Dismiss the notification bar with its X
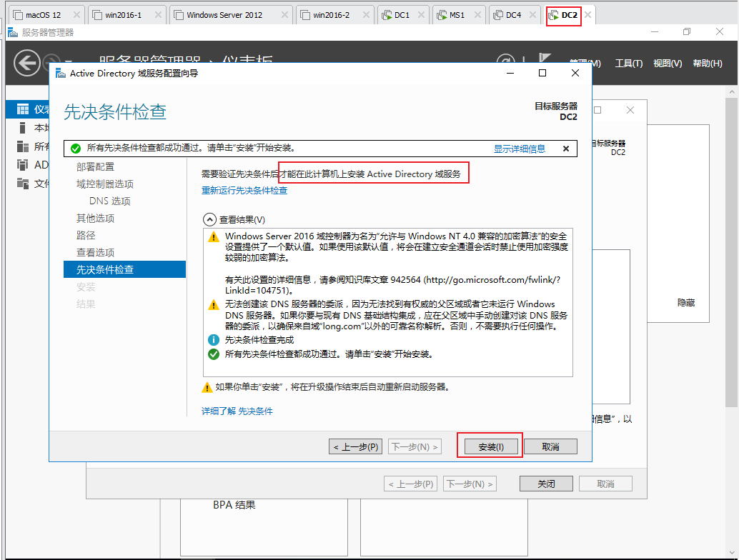Viewport: 739px width, 560px height. [566, 149]
